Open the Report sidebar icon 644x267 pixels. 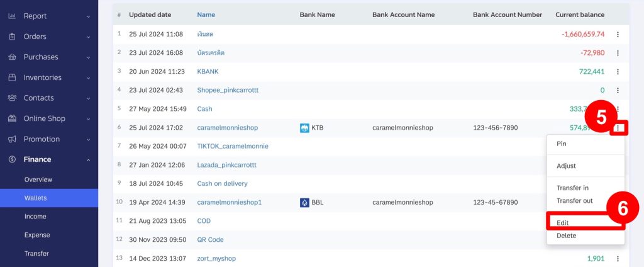click(x=12, y=16)
